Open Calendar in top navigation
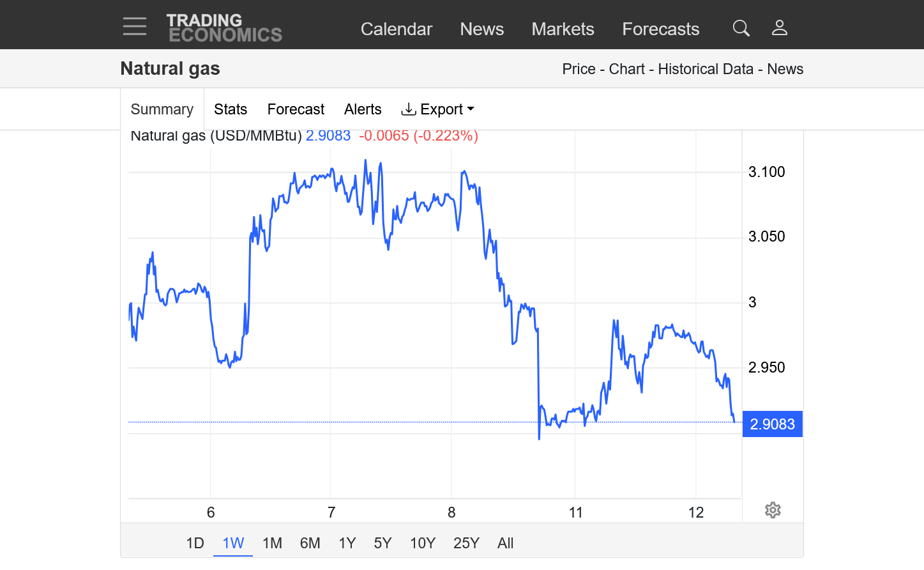The height and width of the screenshot is (570, 924). 397,29
